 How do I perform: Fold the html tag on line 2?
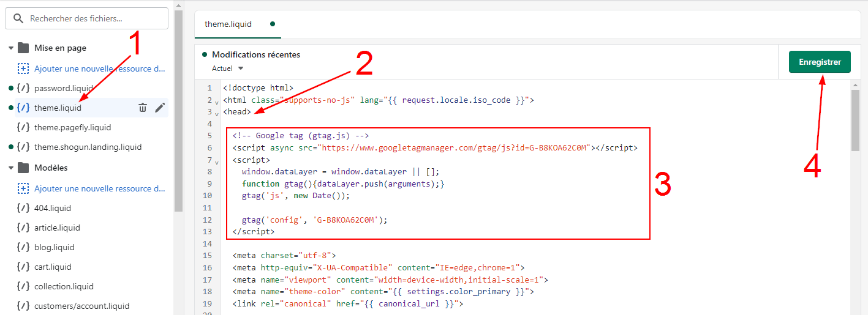[217, 102]
